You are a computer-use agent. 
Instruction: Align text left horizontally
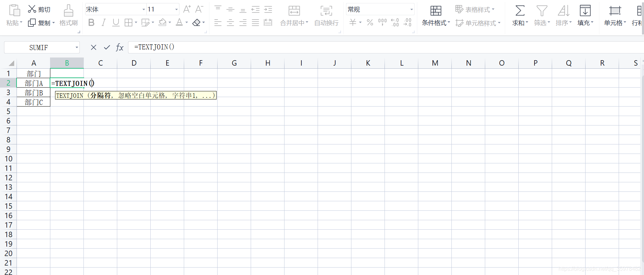click(218, 23)
